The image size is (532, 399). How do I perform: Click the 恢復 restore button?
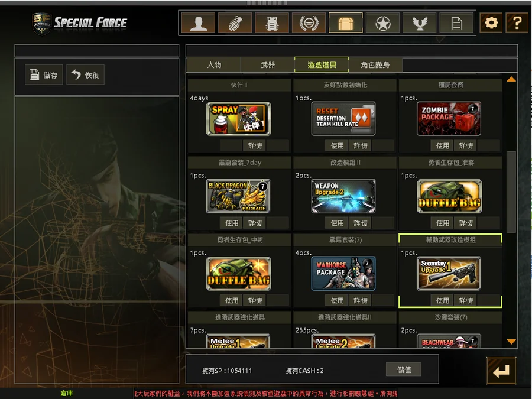tap(85, 75)
